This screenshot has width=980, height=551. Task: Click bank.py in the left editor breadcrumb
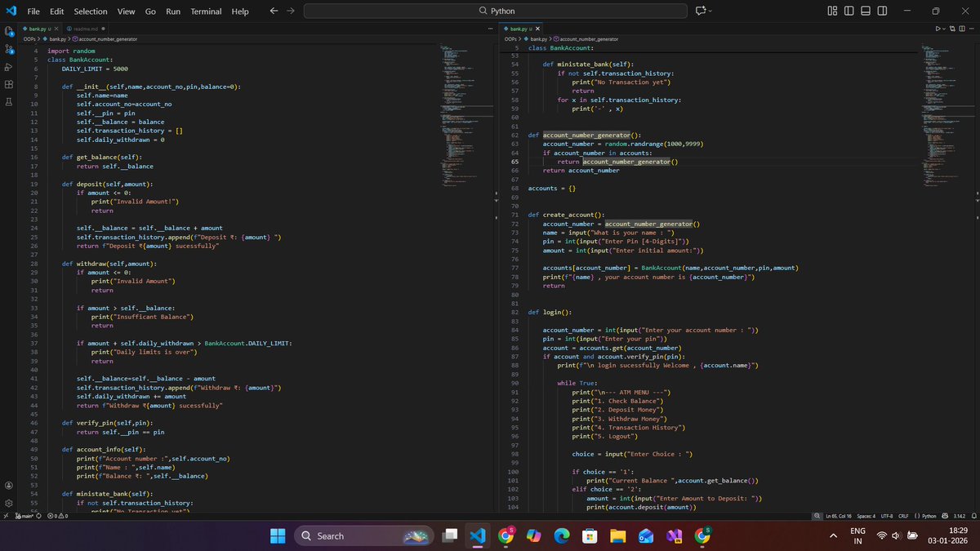(x=57, y=38)
